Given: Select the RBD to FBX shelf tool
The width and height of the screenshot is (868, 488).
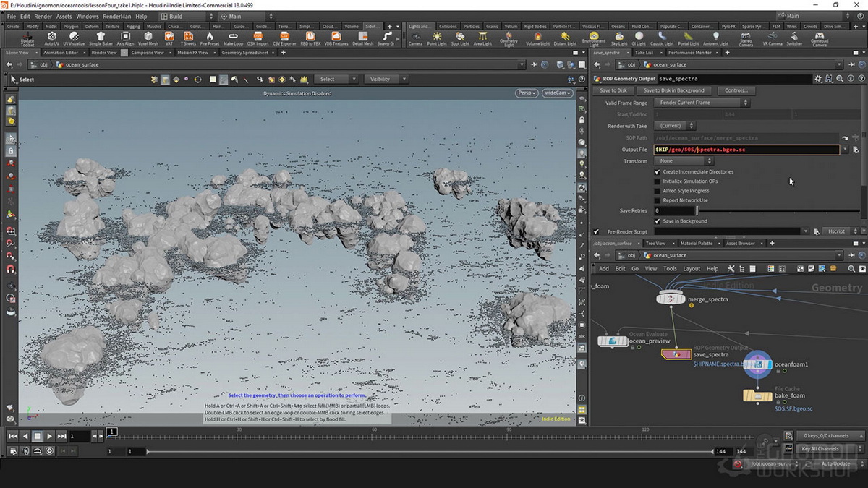Looking at the screenshot, I should 310,38.
